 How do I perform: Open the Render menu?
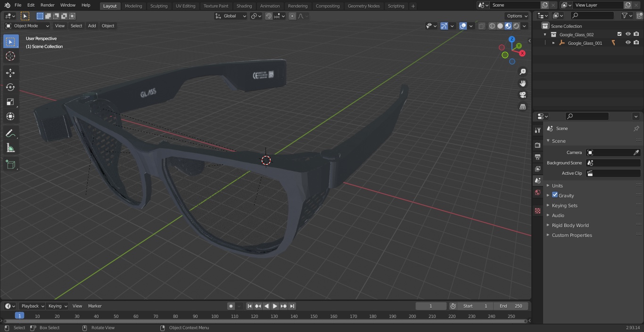[x=48, y=5]
